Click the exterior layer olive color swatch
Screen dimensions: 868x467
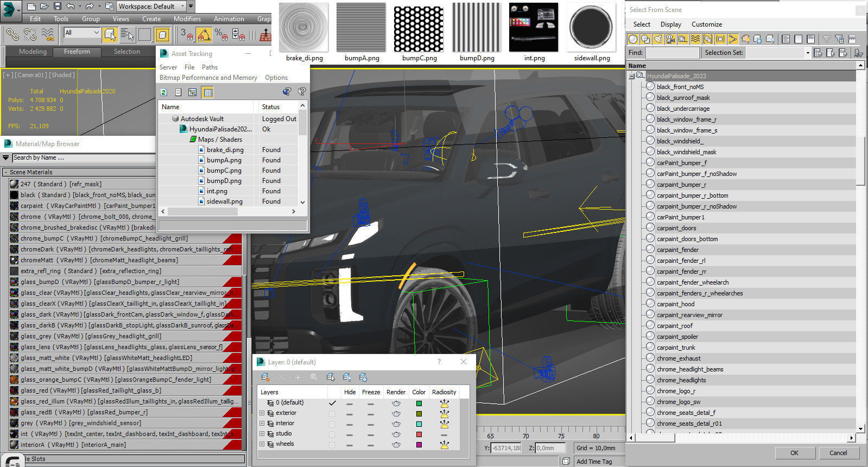[419, 414]
